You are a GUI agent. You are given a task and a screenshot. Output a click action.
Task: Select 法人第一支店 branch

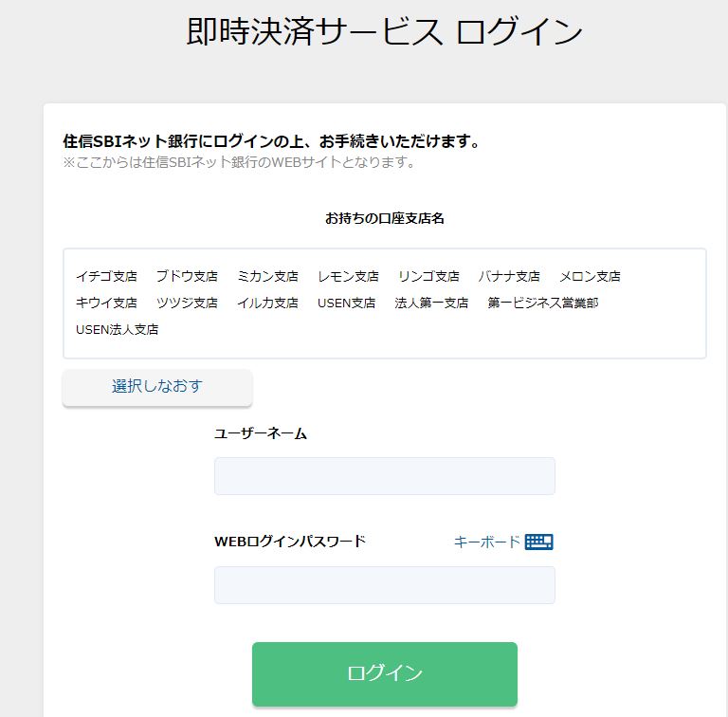(x=431, y=303)
